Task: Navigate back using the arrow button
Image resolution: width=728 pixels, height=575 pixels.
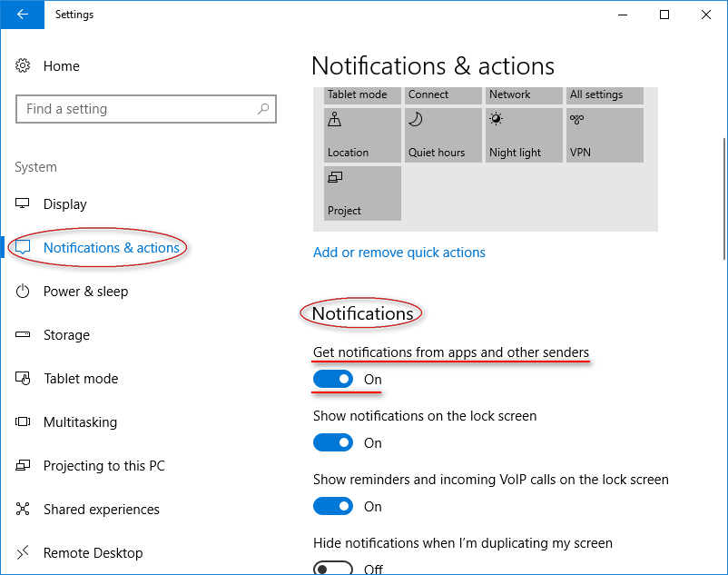Action: 21,15
